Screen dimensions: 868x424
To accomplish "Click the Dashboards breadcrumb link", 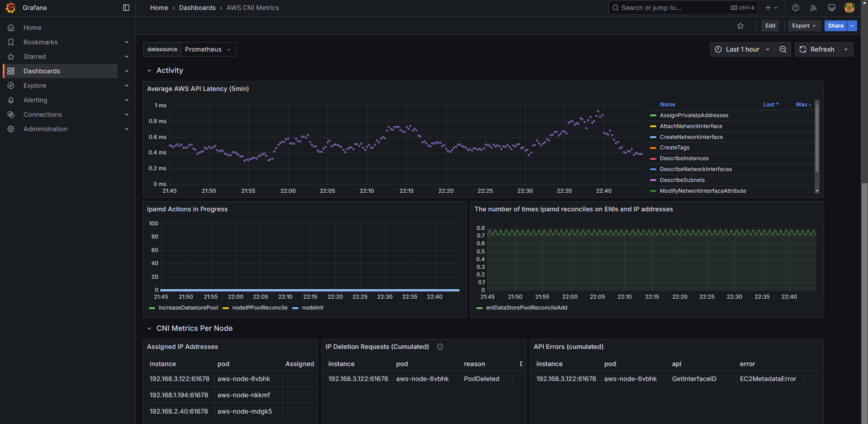I will point(197,8).
